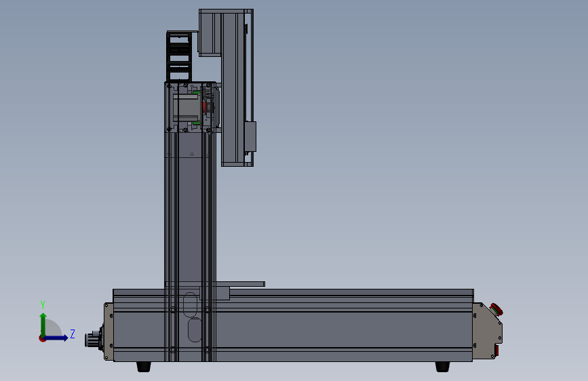588x381 pixels.
Task: Select the angled right end cover of the base
Action: 487,331
